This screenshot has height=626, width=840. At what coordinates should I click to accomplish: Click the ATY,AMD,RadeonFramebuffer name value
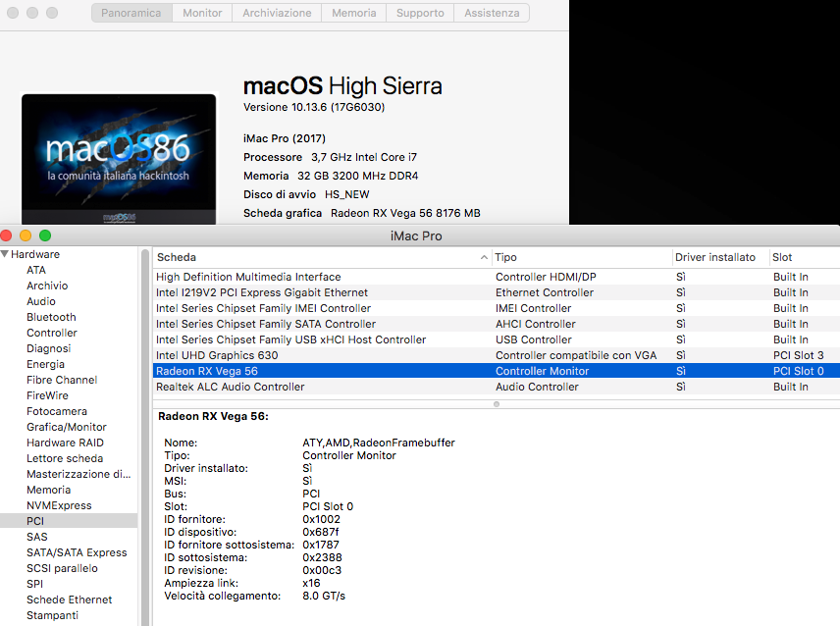point(378,443)
